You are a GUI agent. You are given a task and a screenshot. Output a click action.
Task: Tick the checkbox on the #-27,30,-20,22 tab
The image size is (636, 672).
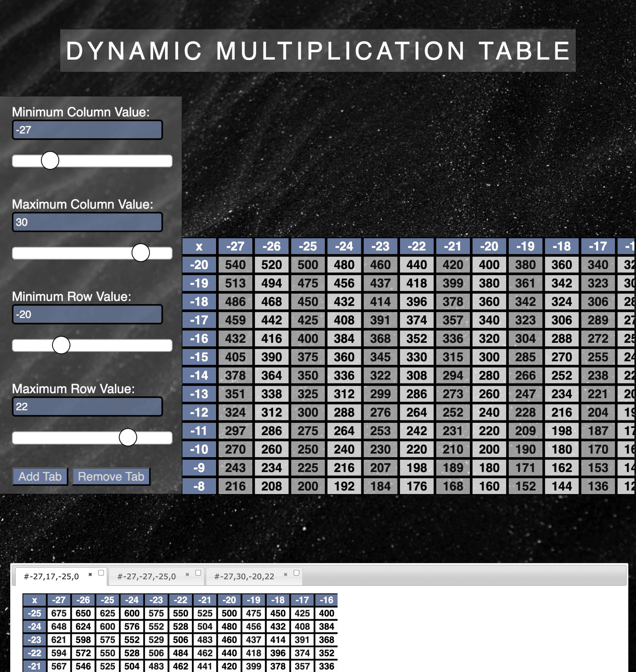click(x=296, y=573)
